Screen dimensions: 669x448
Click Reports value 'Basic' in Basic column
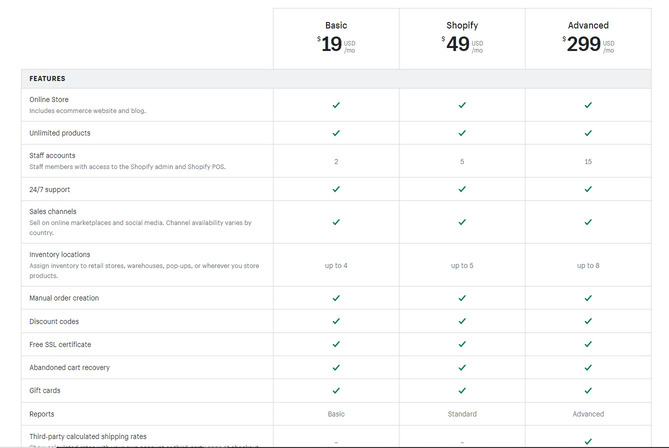click(x=336, y=414)
